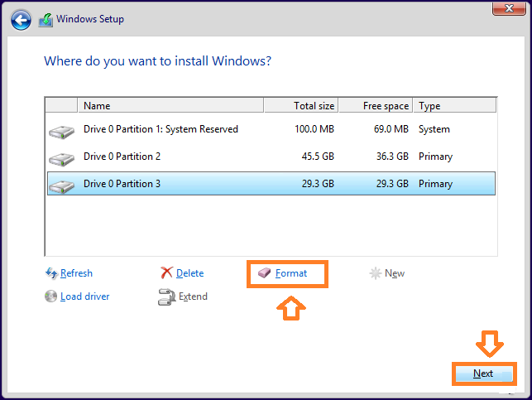The height and width of the screenshot is (400, 532).
Task: Click the Free space column header
Action: point(376,106)
